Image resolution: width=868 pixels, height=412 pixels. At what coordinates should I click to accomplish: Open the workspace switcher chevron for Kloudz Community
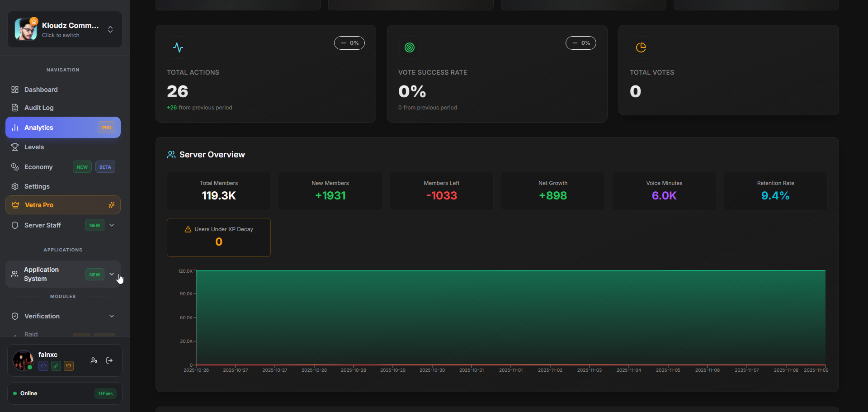(x=110, y=29)
